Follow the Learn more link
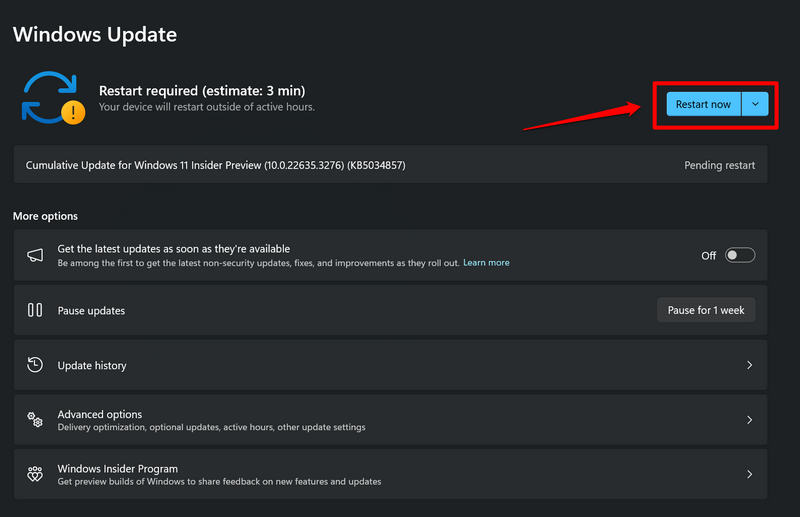The image size is (800, 517). (486, 263)
